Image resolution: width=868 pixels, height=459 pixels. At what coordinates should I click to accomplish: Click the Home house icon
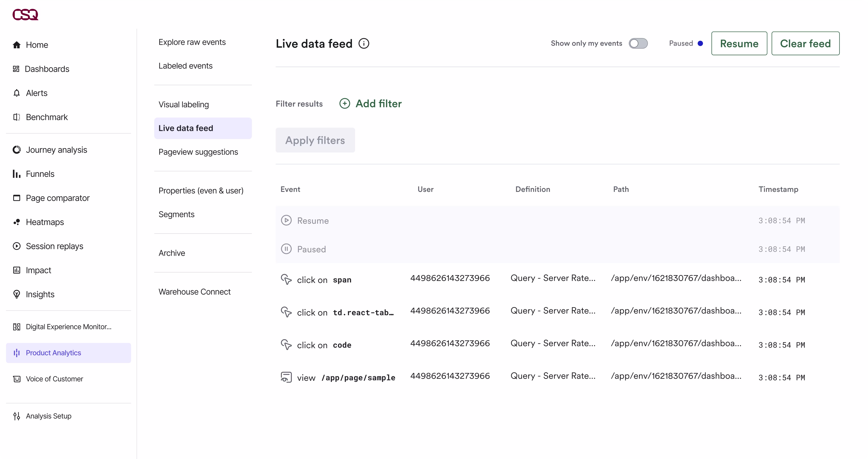[x=17, y=45]
